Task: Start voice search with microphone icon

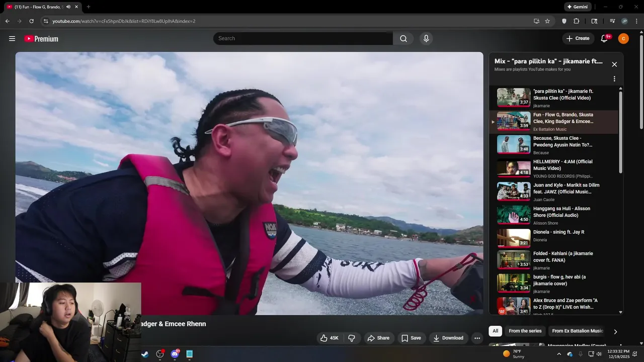Action: (426, 39)
